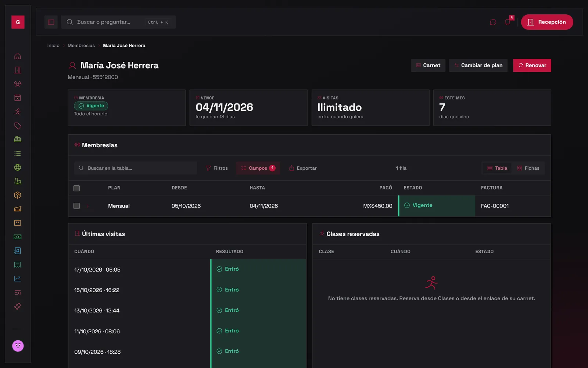
Task: Expand the Mensual membership row
Action: click(87, 206)
